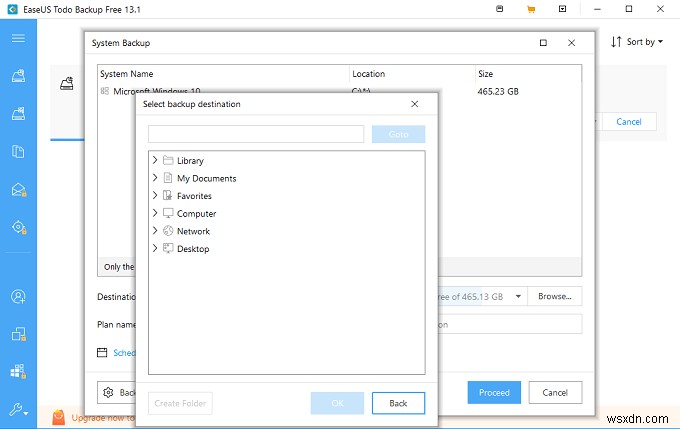The image size is (680, 429).
Task: Click the upgrade shopping bag icon
Action: (59, 417)
